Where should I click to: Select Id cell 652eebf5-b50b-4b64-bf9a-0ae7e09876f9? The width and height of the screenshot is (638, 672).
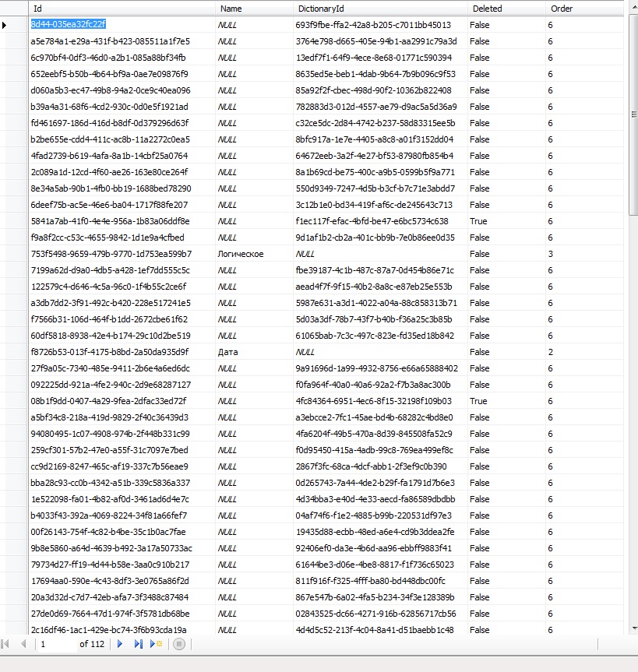click(x=122, y=74)
